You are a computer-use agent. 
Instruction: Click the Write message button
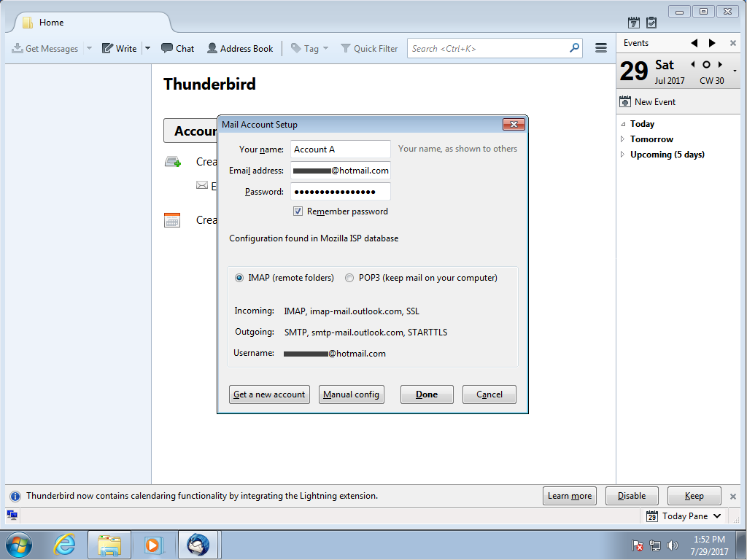coord(119,49)
